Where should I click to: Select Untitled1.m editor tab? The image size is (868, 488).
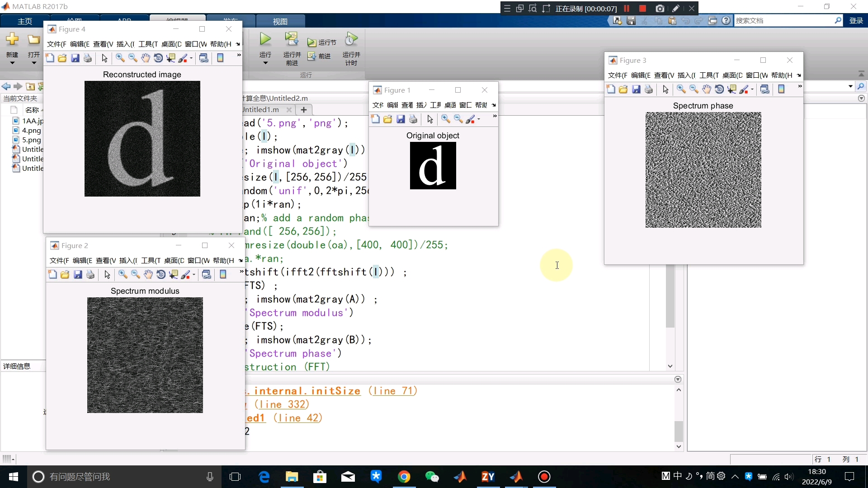point(261,109)
